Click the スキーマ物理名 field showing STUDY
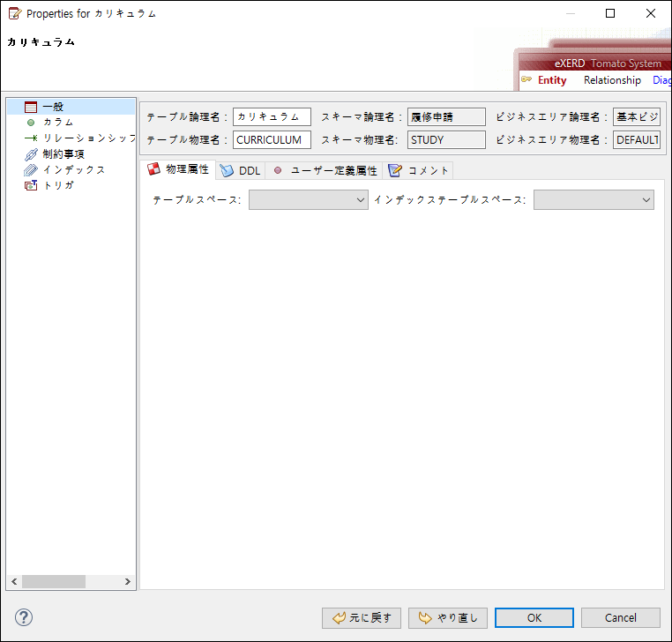Viewport: 672px width, 642px height. [446, 139]
